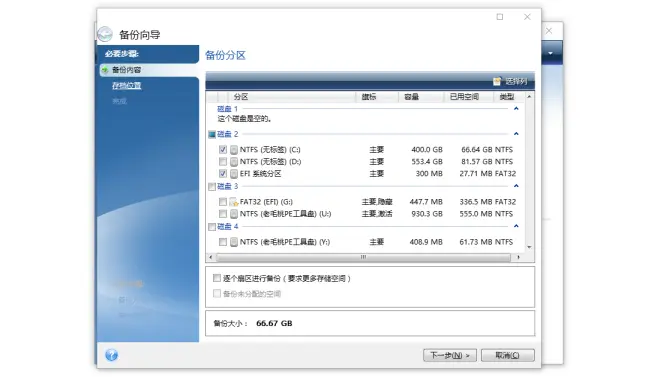Toggle the 磁盘 2 whole-disk checkbox
660x377 pixels.
pyautogui.click(x=212, y=135)
